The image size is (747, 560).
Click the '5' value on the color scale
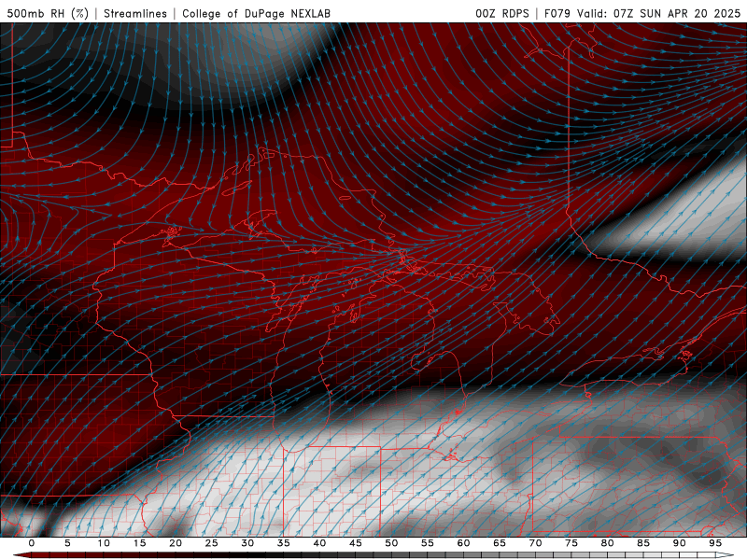[x=67, y=543]
